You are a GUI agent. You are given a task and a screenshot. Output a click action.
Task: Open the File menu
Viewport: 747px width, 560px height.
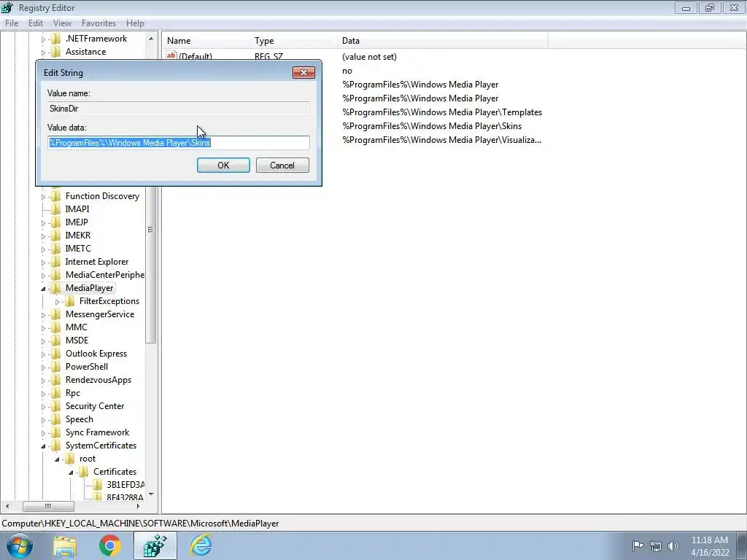pyautogui.click(x=12, y=23)
